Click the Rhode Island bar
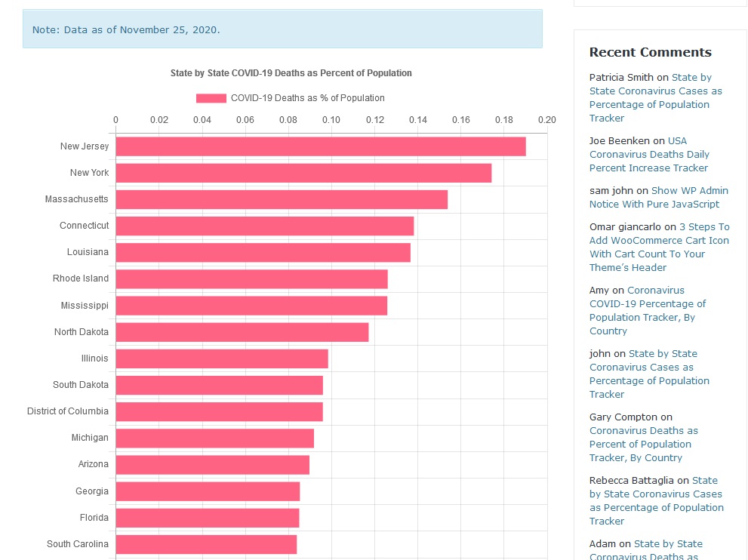This screenshot has height=560, width=748. tap(252, 279)
